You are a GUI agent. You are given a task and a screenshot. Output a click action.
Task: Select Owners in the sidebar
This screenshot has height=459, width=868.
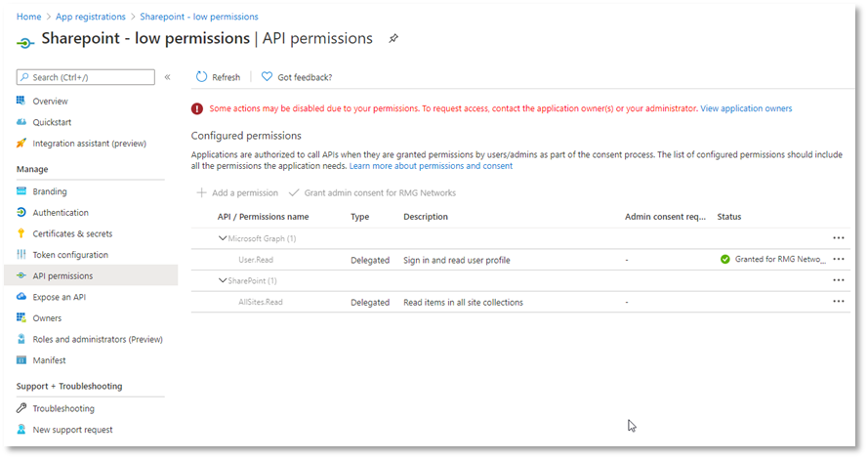(x=47, y=318)
